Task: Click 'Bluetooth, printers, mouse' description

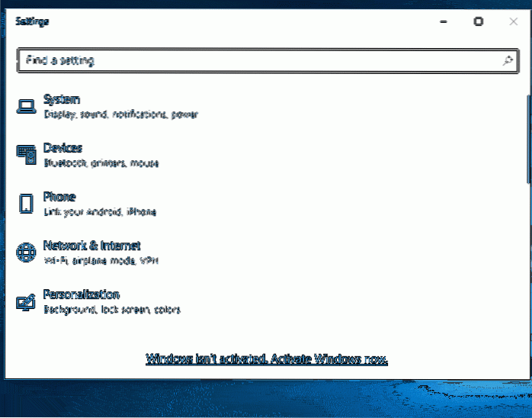Action: 101,163
